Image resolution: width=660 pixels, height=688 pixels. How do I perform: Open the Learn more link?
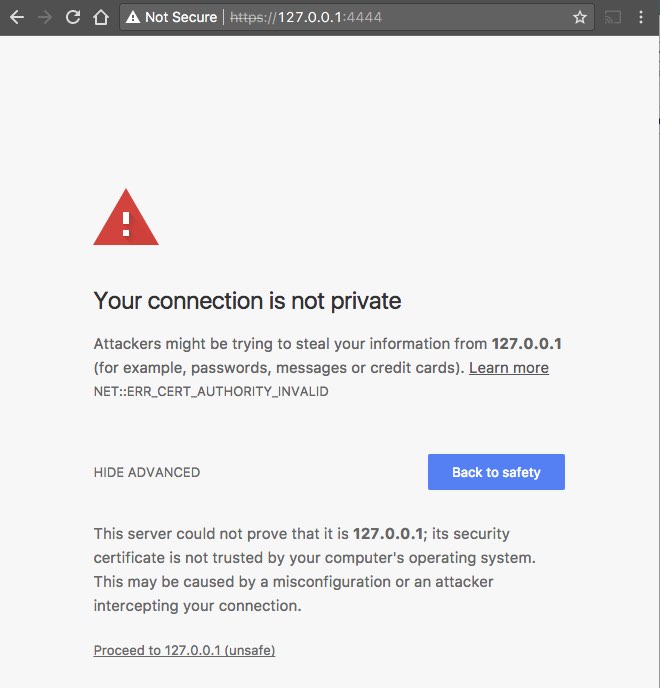[509, 367]
